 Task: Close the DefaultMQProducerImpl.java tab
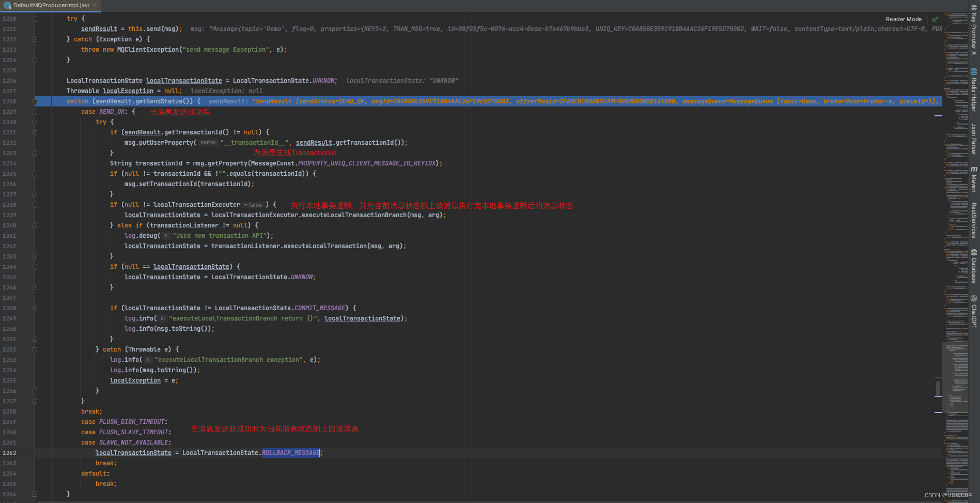(95, 5)
